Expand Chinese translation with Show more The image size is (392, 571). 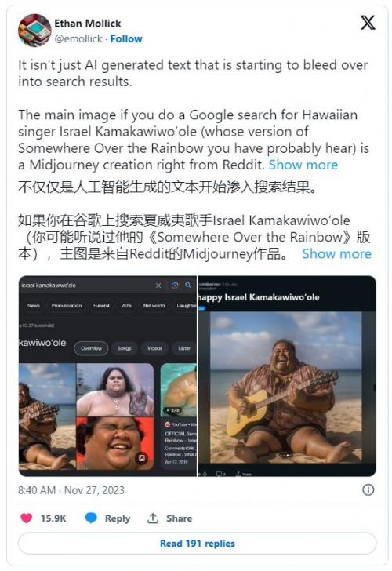click(336, 254)
